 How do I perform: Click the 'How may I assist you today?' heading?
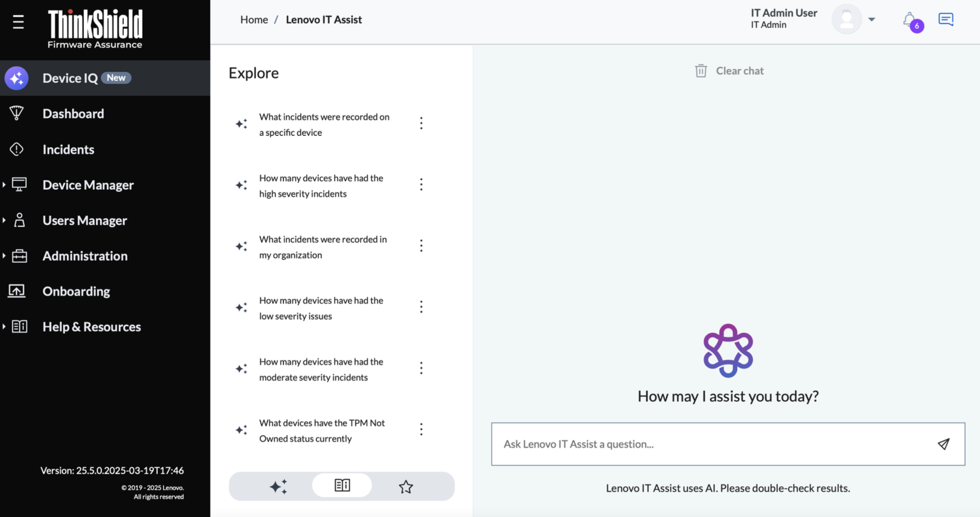point(728,396)
